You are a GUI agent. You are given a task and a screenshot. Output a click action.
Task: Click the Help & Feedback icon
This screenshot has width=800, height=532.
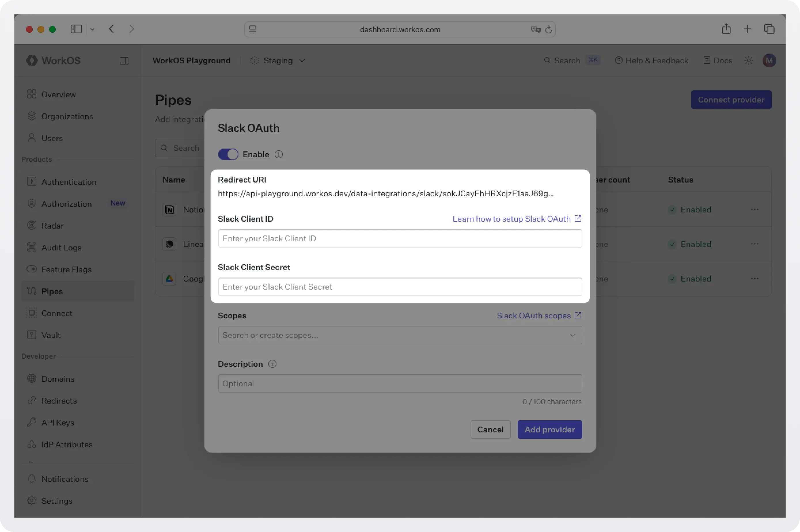click(x=619, y=60)
